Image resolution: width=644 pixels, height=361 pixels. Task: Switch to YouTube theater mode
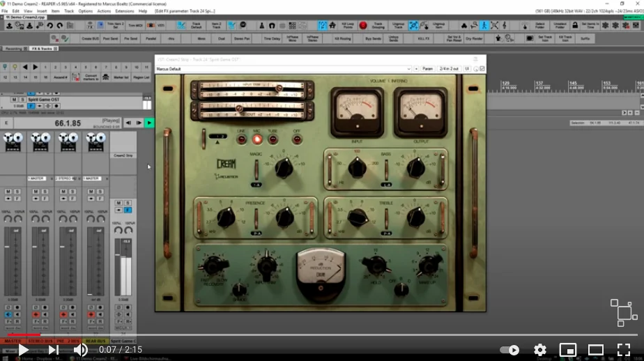pyautogui.click(x=595, y=350)
